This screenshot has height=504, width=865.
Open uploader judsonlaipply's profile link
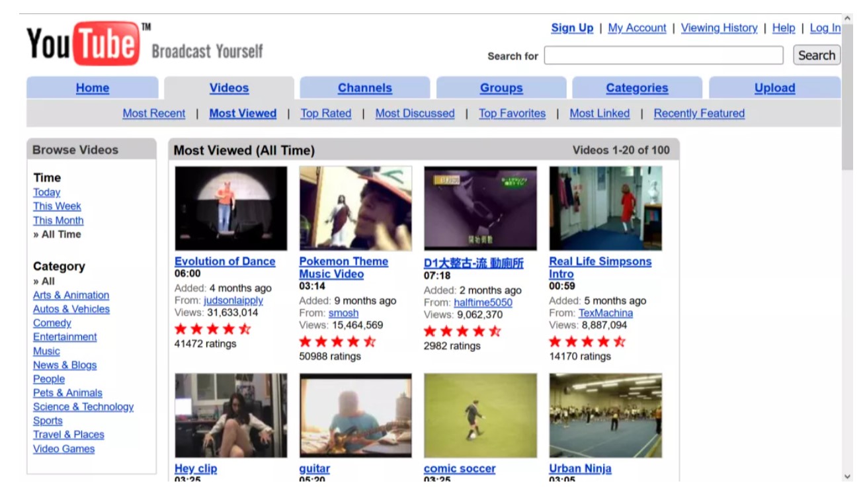pyautogui.click(x=233, y=300)
